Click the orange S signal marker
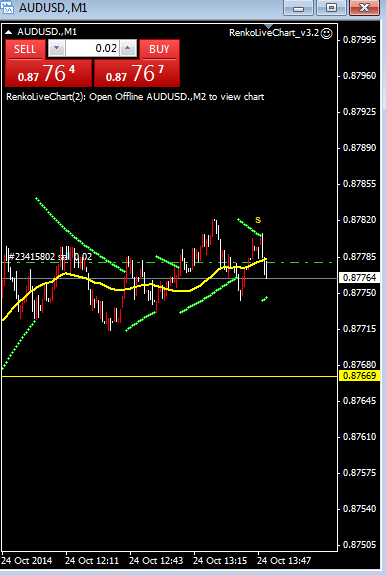 (258, 220)
